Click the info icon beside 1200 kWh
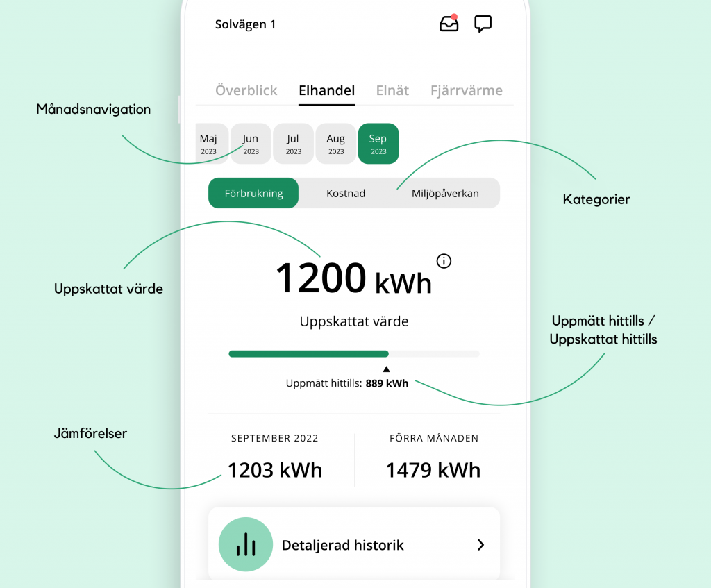The width and height of the screenshot is (711, 588). coord(444,261)
